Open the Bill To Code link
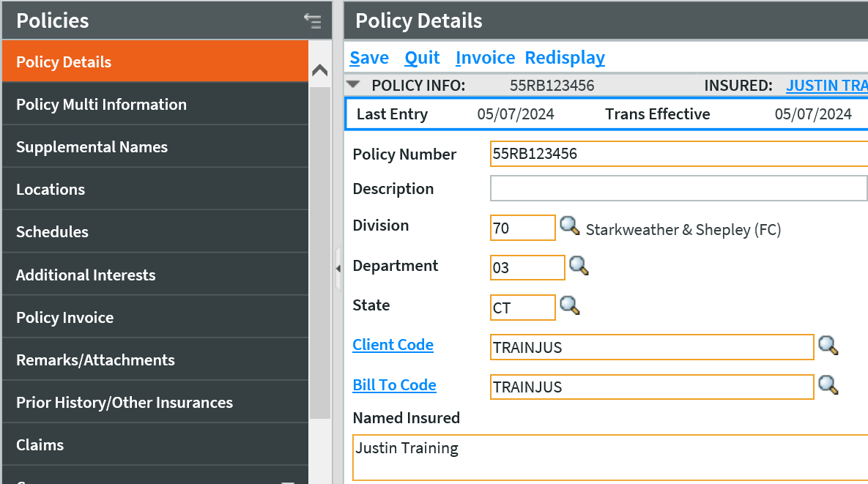This screenshot has width=868, height=484. (x=394, y=385)
